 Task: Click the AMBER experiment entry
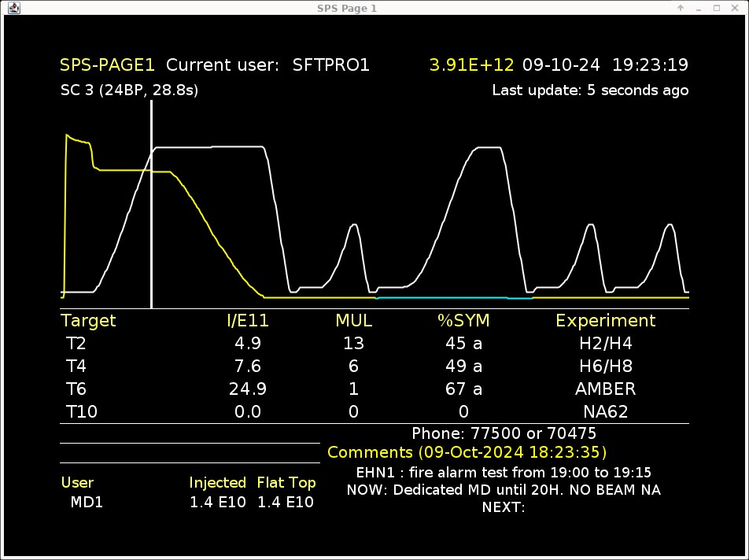605,389
